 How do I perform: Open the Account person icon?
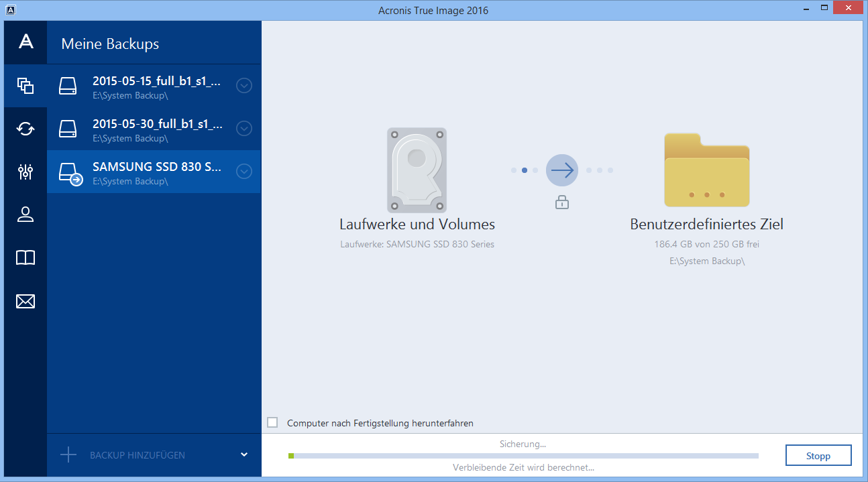click(25, 215)
